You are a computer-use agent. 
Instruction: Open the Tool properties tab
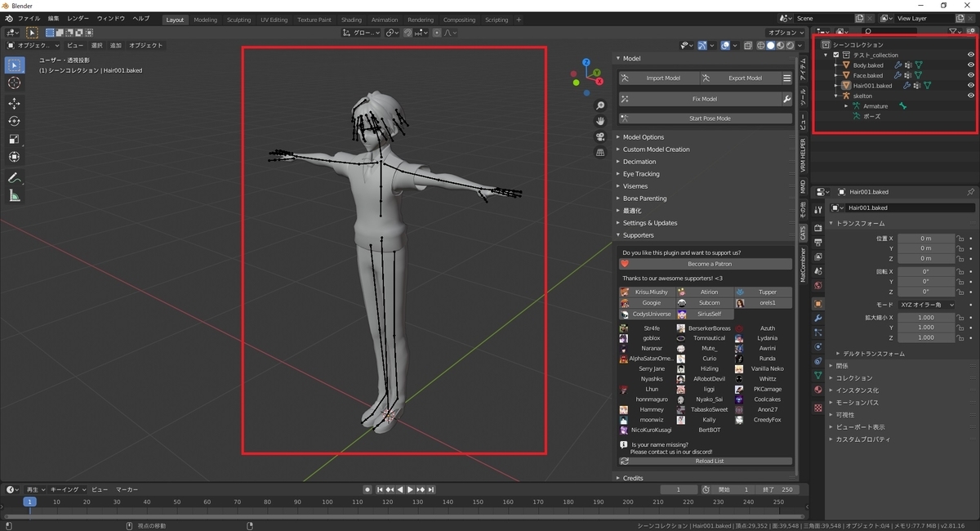pyautogui.click(x=817, y=210)
